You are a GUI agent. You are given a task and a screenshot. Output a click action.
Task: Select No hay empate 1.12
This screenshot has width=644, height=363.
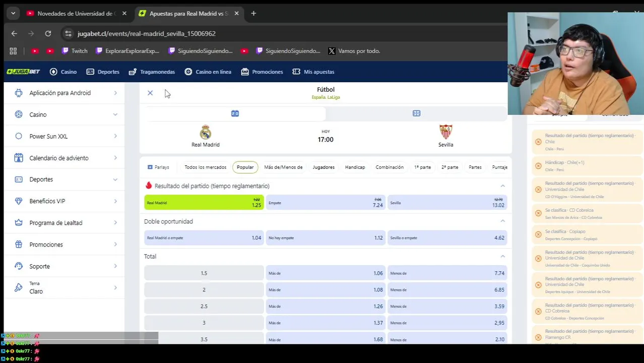click(326, 237)
